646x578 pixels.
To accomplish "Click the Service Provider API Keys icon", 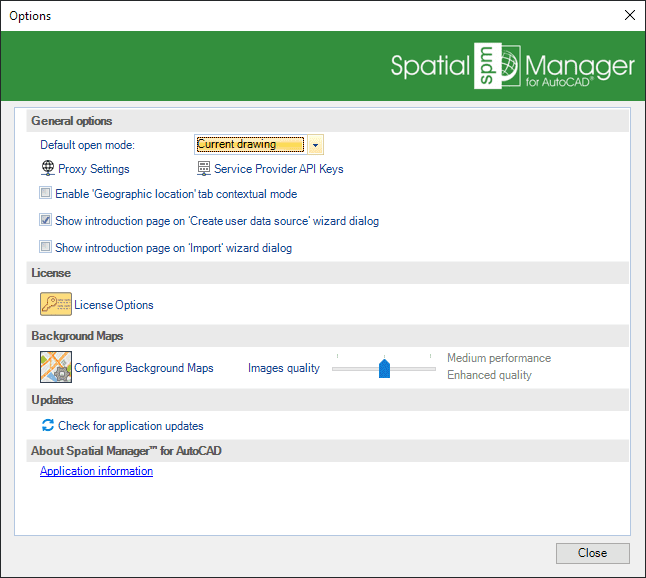I will click(x=204, y=169).
